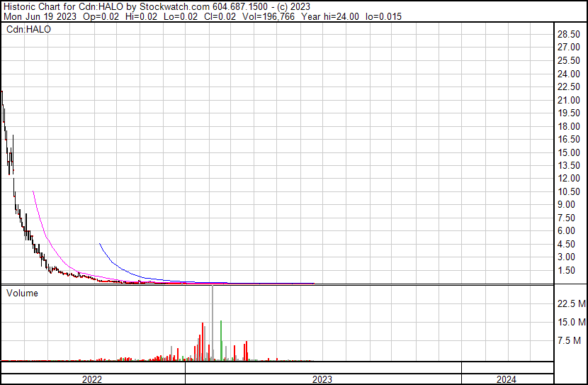Click the 12.00 price axis value
This screenshot has width=588, height=385.
point(569,178)
